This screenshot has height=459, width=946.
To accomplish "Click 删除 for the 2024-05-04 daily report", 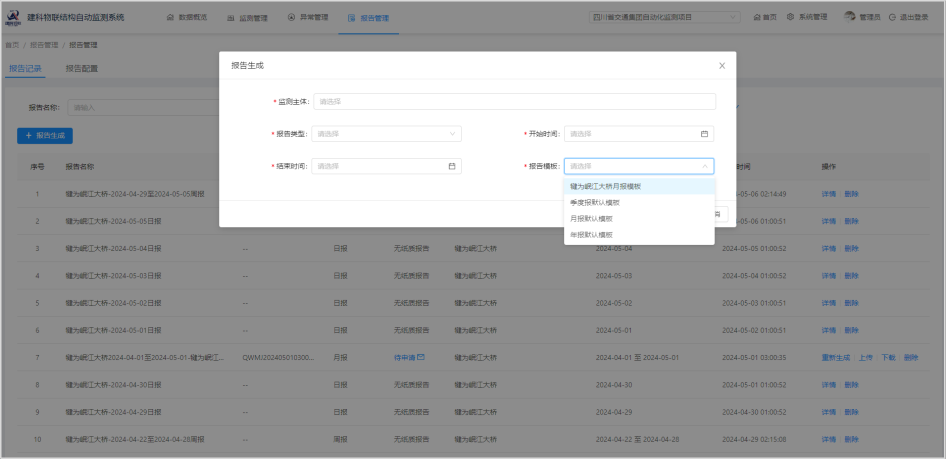I will [851, 248].
